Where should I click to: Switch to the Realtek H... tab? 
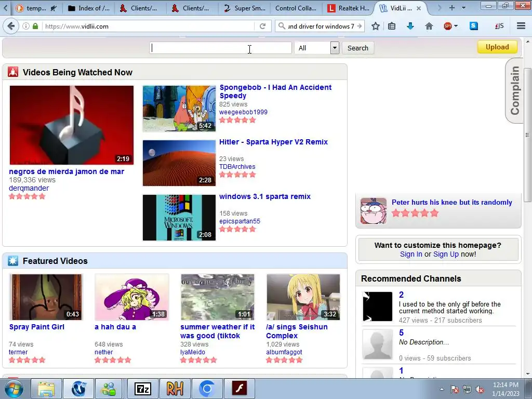click(348, 8)
